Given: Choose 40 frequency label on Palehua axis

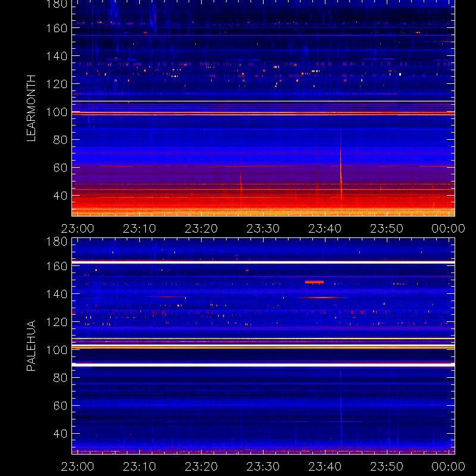Looking at the screenshot, I should coord(60,434).
